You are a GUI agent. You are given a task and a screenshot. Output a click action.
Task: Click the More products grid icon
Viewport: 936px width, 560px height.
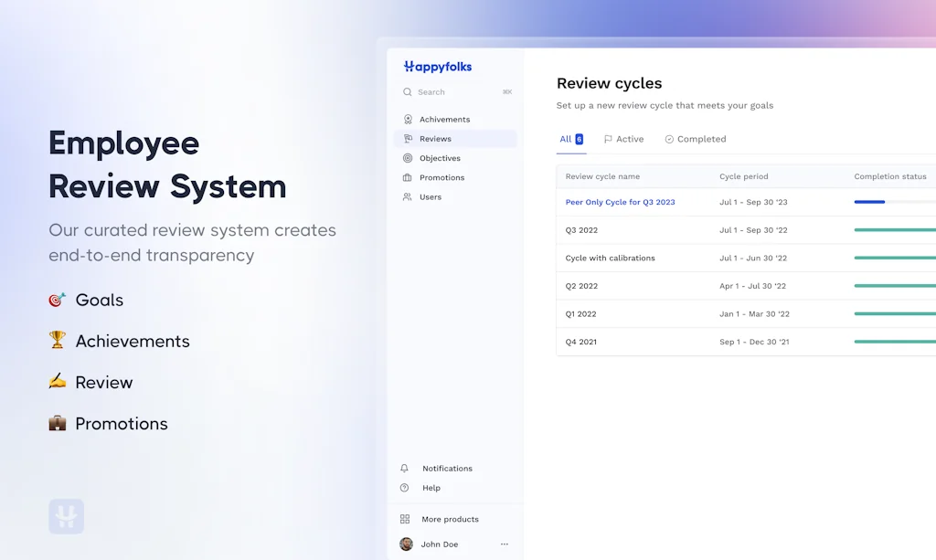(x=405, y=519)
